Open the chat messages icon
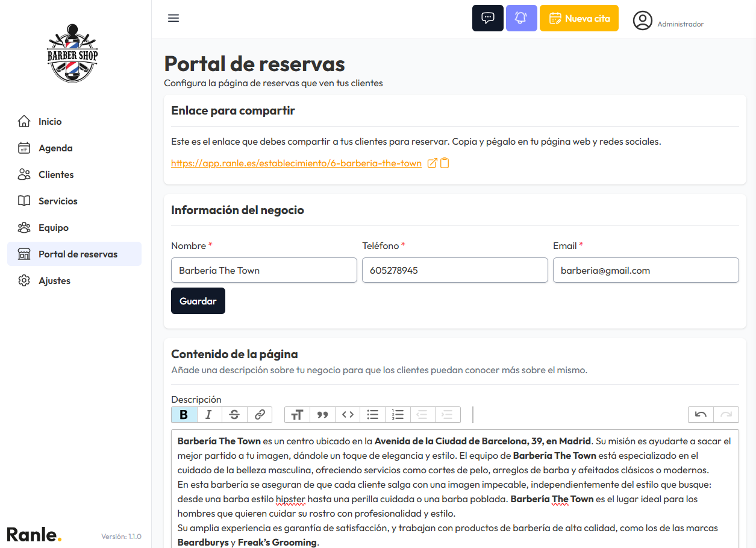The image size is (756, 548). (x=487, y=18)
